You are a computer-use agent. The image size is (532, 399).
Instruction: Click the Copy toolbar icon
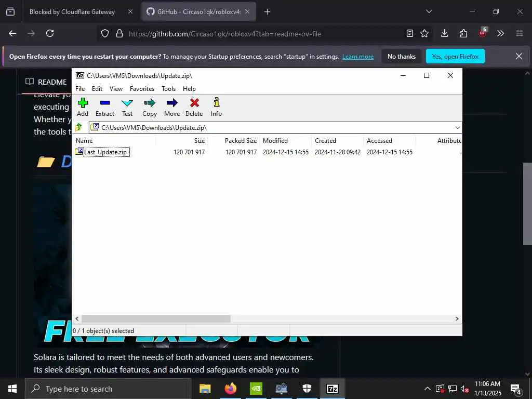[149, 107]
